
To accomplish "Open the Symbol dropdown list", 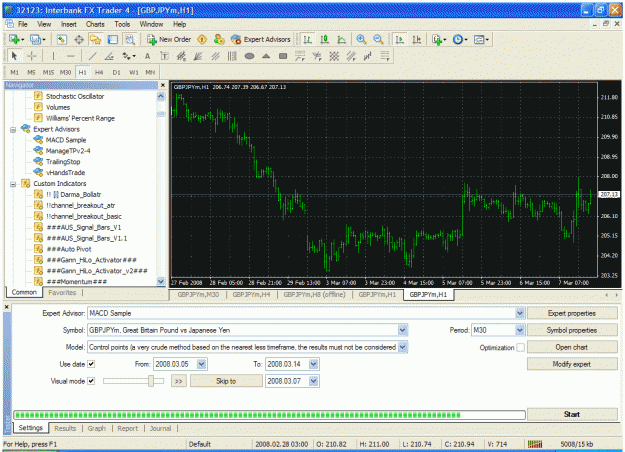I will pos(403,330).
